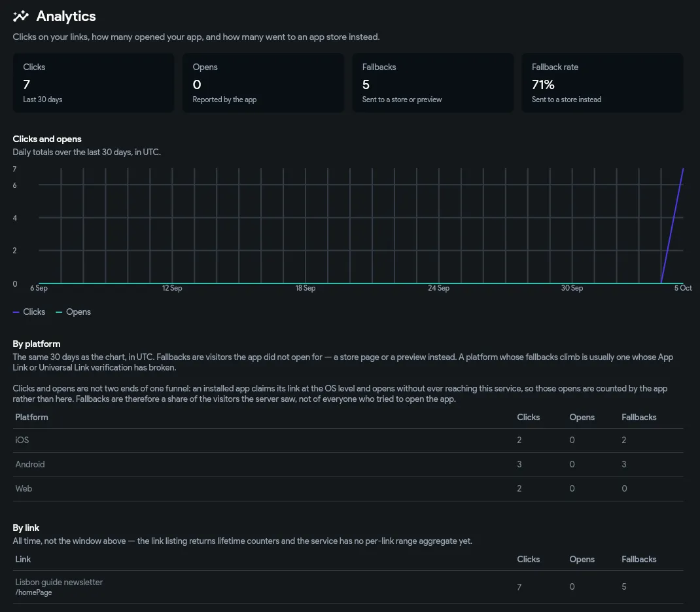Click the Platform column header

click(x=31, y=417)
